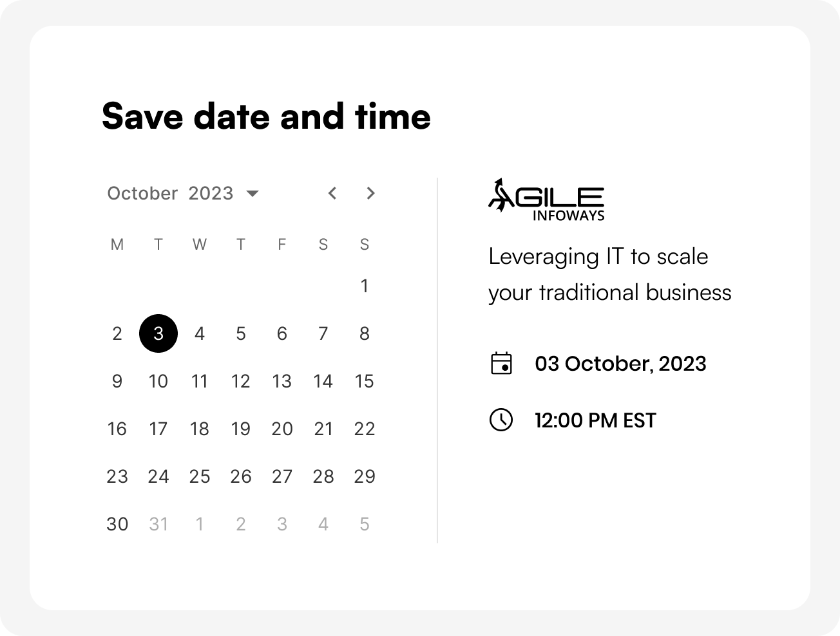Pick October 27 in the calendar
Viewport: 840px width, 636px height.
(282, 476)
